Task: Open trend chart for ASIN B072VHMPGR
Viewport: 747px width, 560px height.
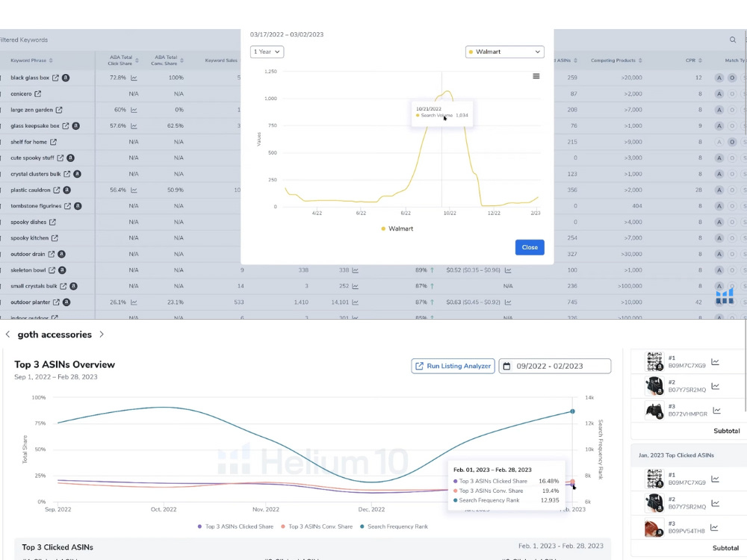Action: [x=717, y=410]
